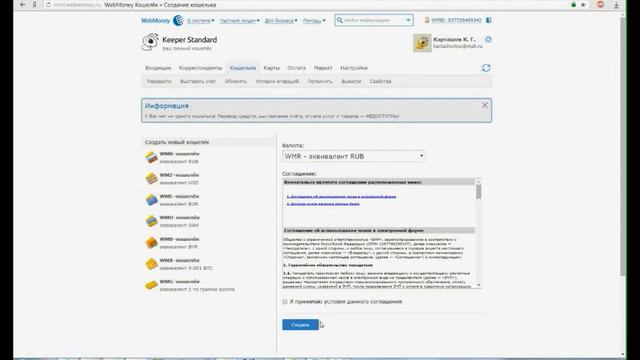
Task: Click the WMID key icon in the header
Action: [427, 20]
